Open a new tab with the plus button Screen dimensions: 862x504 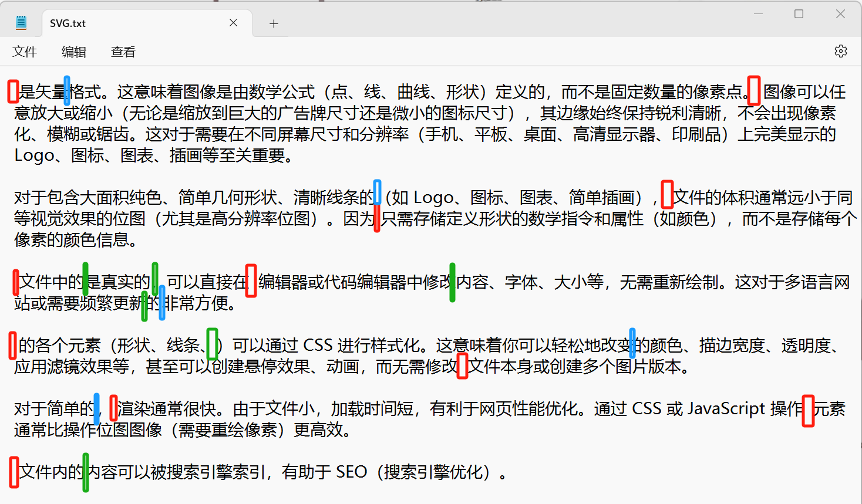(x=273, y=22)
